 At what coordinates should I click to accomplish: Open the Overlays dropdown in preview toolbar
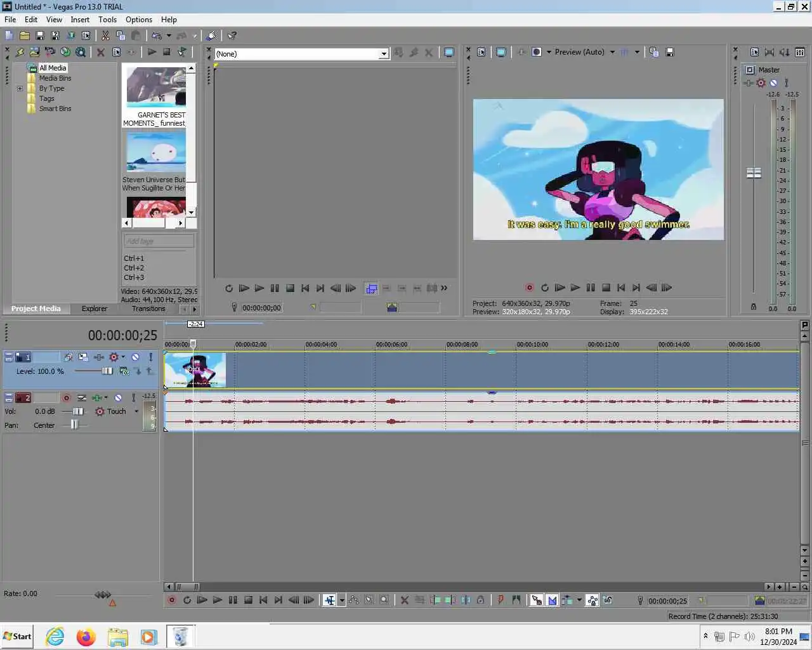pyautogui.click(x=637, y=52)
